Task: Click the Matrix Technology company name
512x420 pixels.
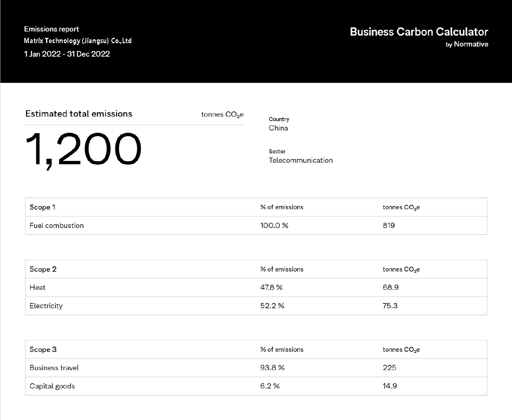Action: click(x=78, y=41)
